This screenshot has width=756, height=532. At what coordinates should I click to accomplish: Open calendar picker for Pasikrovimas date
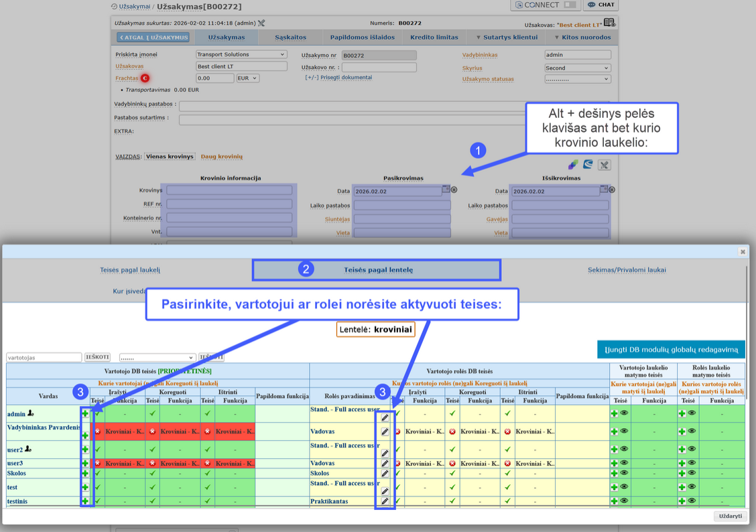tap(446, 190)
